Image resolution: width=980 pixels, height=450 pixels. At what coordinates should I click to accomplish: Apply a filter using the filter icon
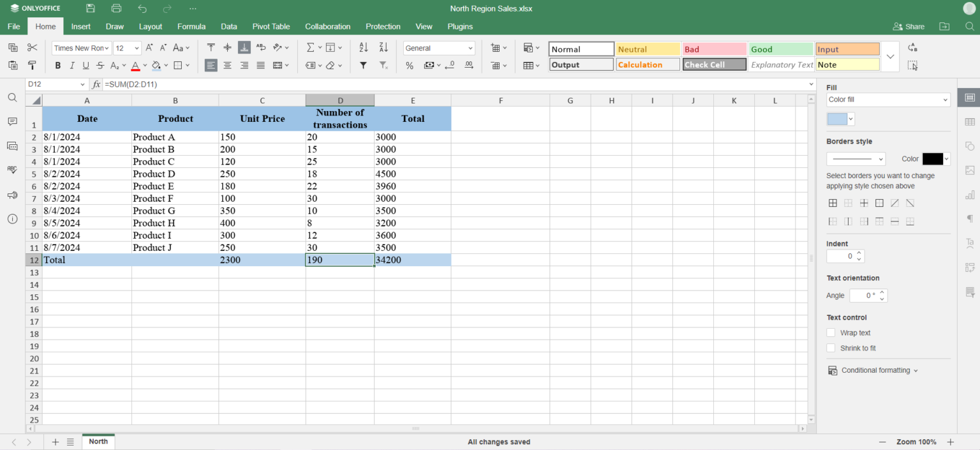pyautogui.click(x=364, y=64)
